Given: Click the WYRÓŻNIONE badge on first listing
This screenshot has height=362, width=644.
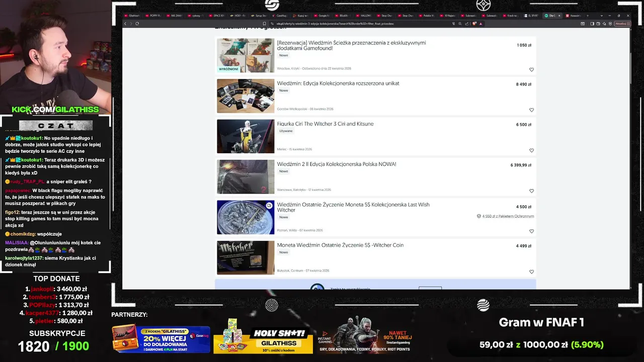Looking at the screenshot, I should [x=228, y=69].
